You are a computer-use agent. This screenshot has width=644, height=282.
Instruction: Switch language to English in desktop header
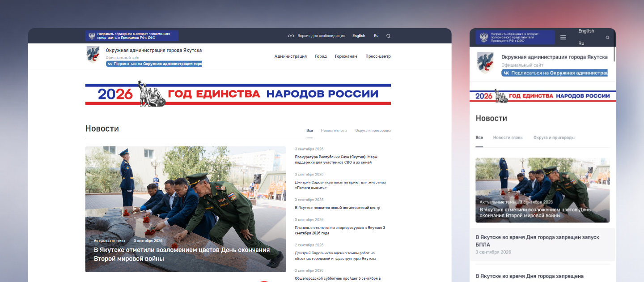pos(359,36)
